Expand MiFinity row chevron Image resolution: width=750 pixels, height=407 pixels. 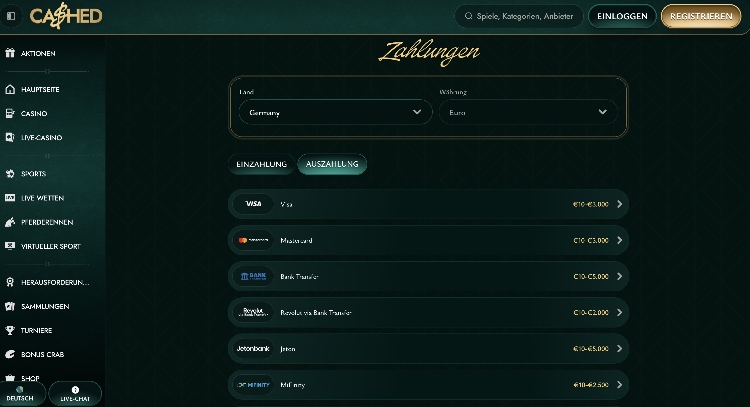click(619, 385)
